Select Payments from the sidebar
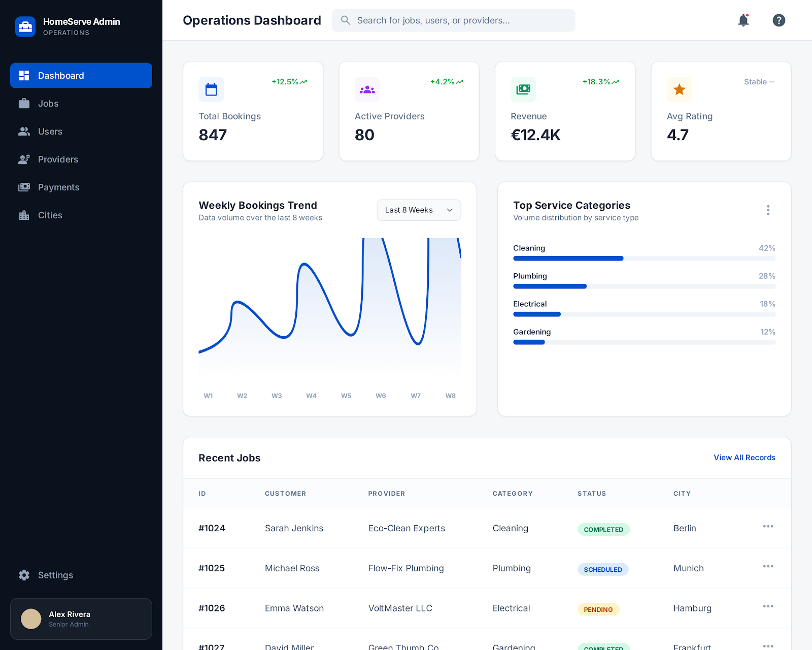 [58, 187]
